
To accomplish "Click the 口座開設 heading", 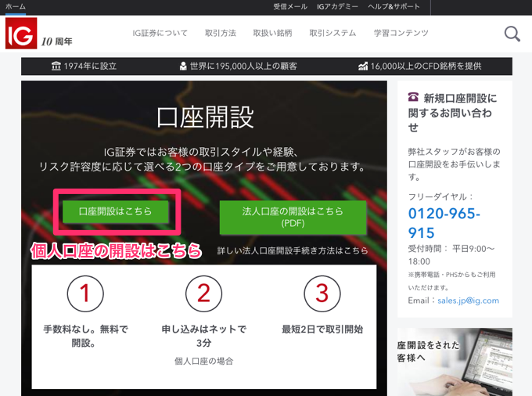I will [x=205, y=117].
